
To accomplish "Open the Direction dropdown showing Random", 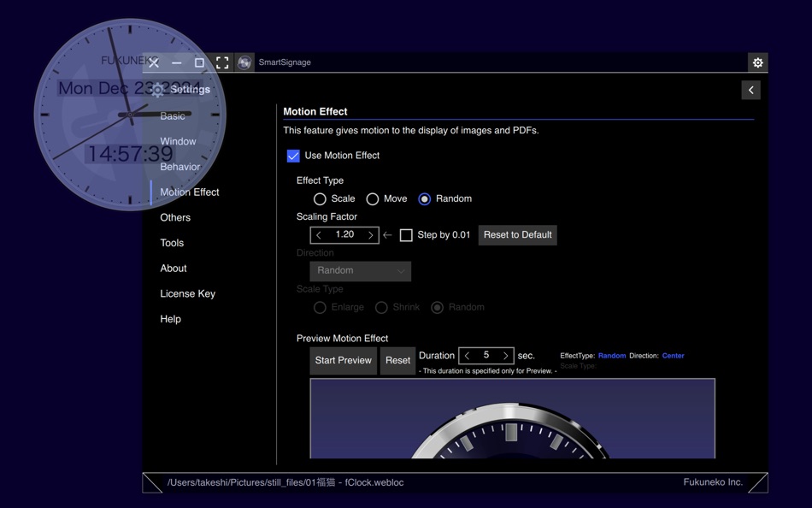I will tap(361, 271).
